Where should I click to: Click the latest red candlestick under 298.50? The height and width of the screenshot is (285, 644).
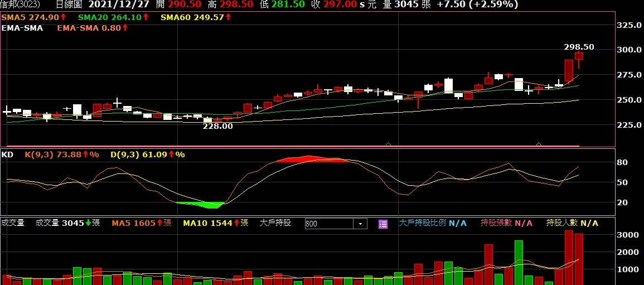click(579, 56)
